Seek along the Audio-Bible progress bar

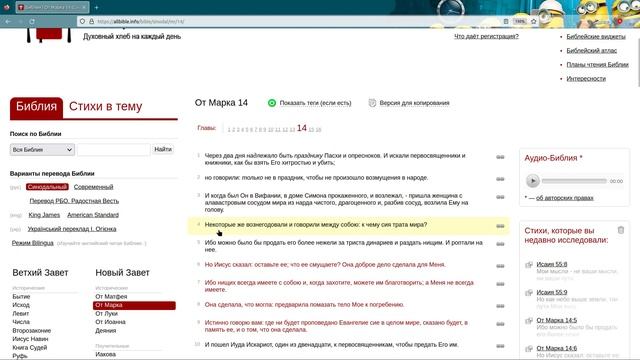574,181
